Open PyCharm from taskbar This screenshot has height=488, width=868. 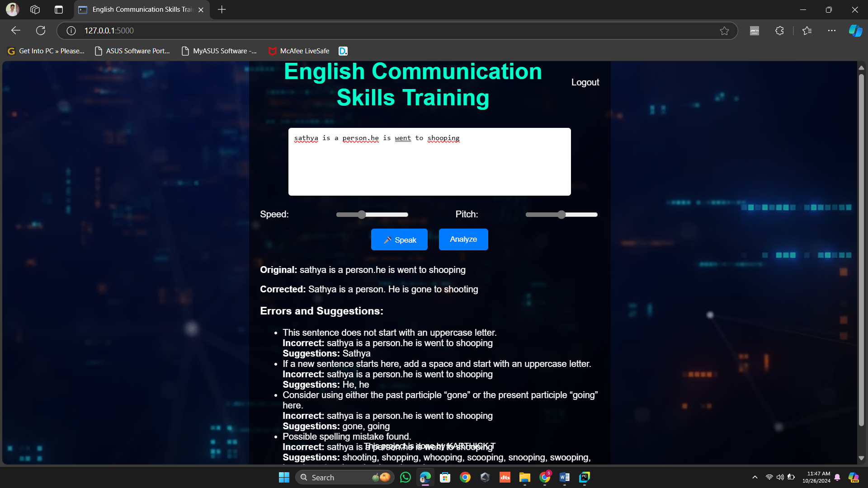(x=585, y=477)
